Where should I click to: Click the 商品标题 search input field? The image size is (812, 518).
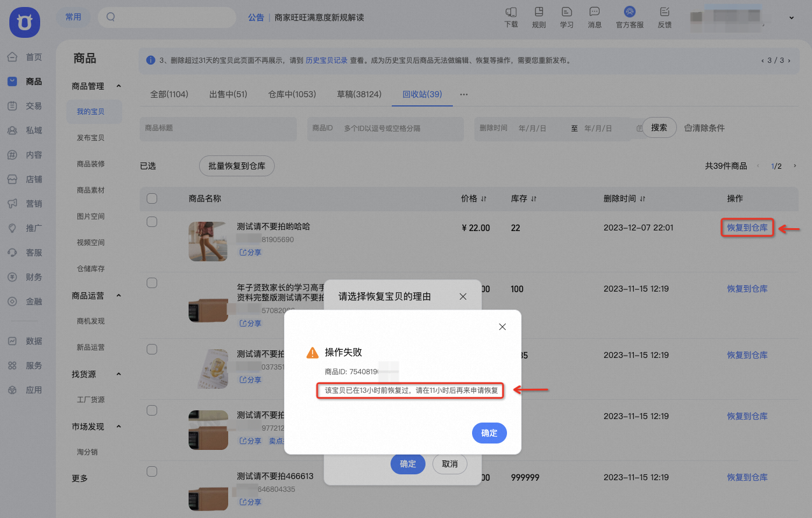[x=218, y=129]
